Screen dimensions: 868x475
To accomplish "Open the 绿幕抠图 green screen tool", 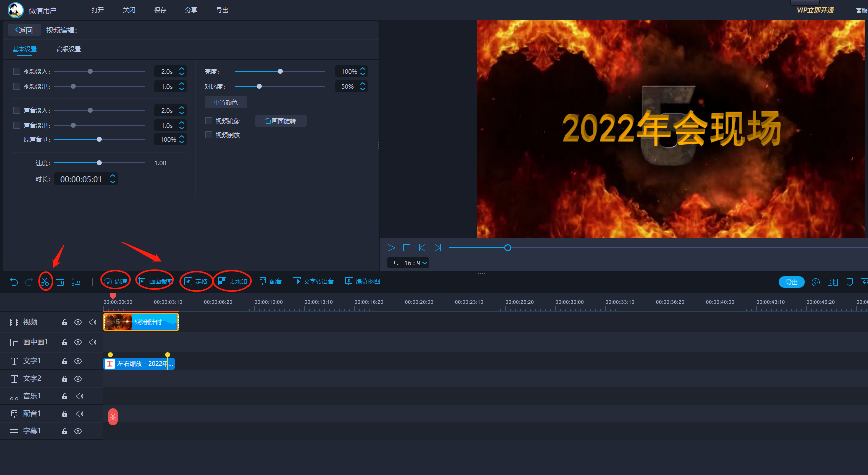I will pos(362,282).
